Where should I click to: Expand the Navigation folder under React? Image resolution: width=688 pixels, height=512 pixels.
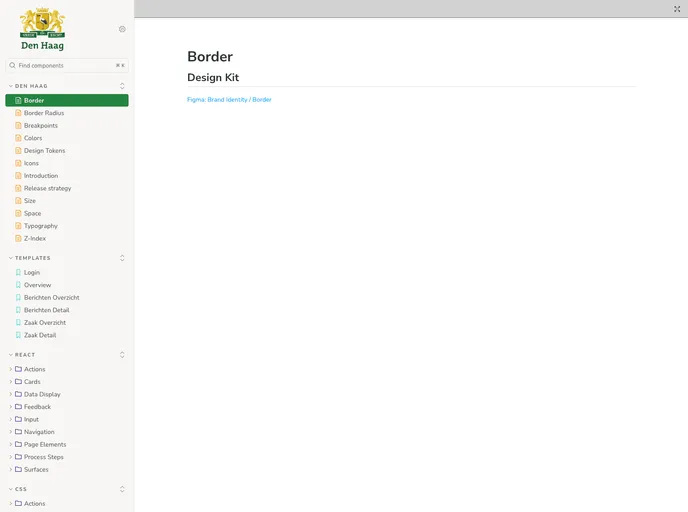(11, 432)
